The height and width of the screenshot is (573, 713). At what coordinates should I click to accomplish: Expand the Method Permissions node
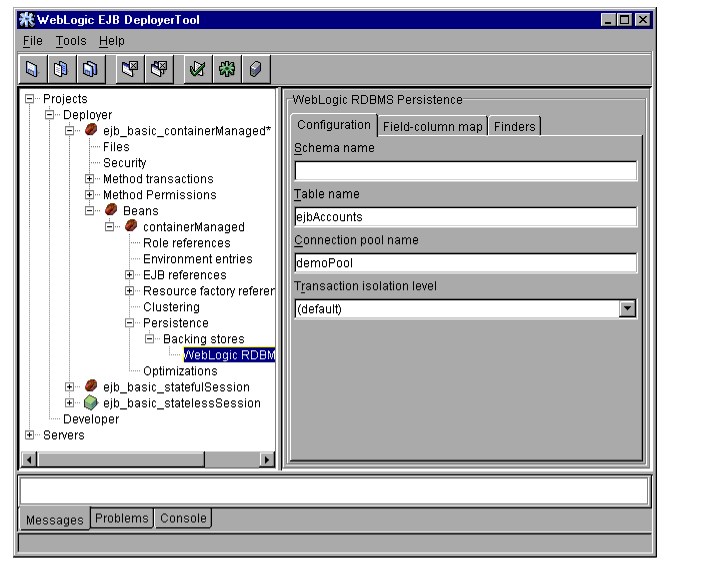90,195
